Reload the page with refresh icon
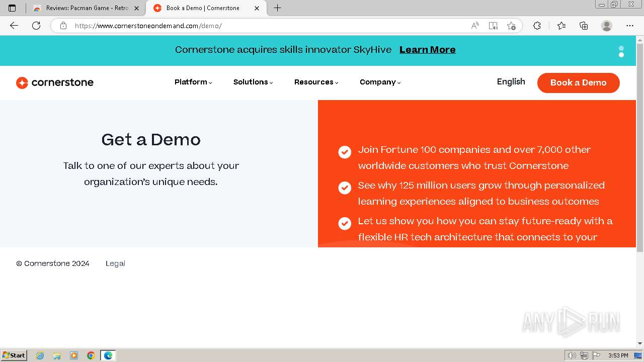The height and width of the screenshot is (362, 644). 36,26
